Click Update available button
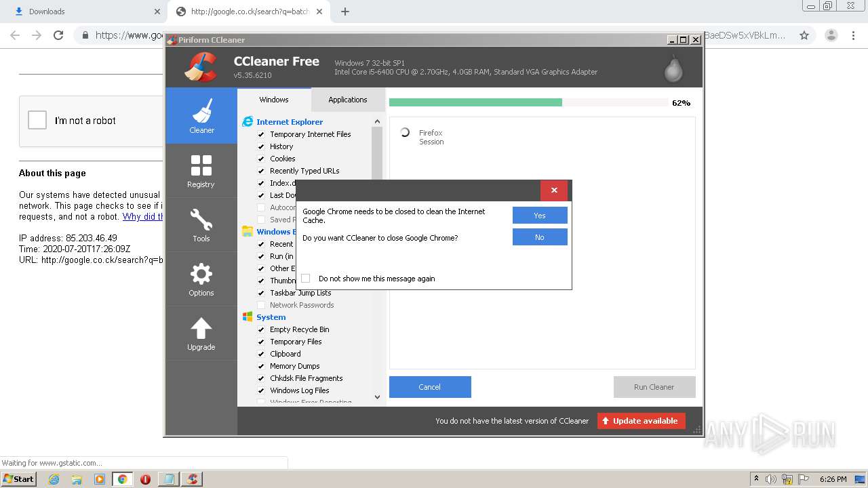Viewport: 868px width, 488px height. point(642,421)
